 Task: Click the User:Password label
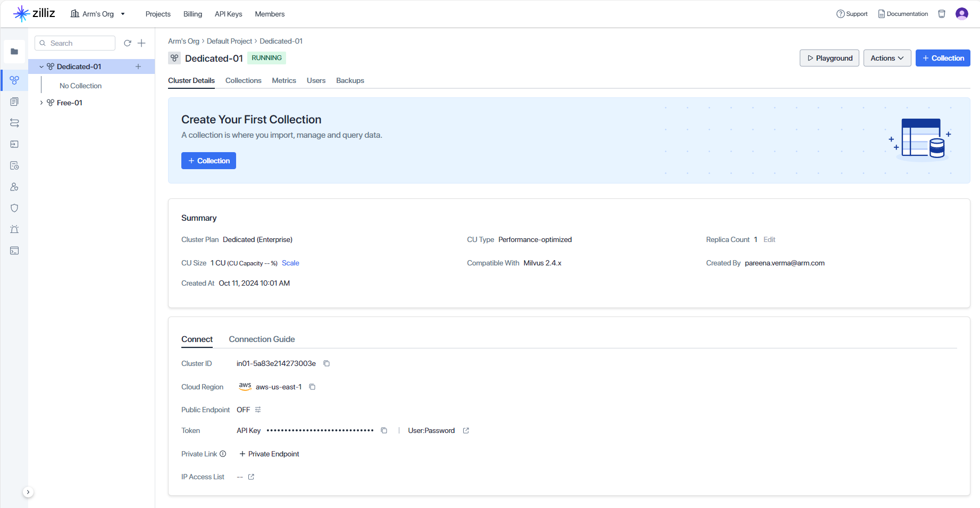[431, 430]
